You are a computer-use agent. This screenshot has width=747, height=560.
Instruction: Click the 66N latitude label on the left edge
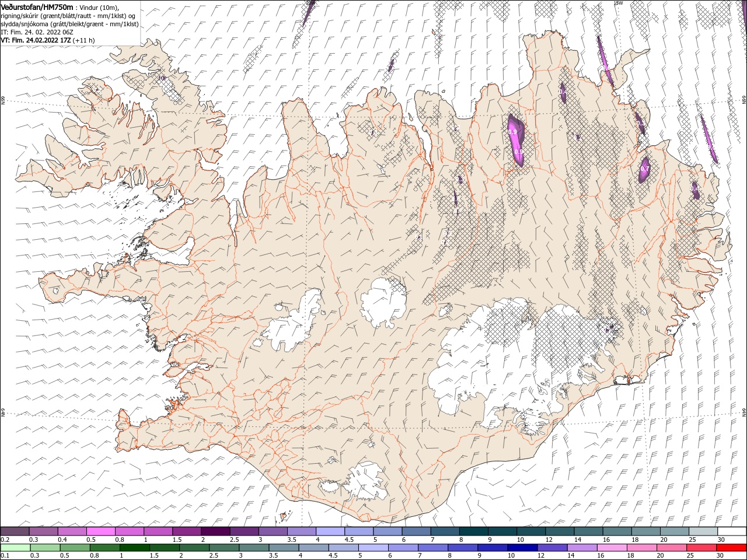(x=3, y=100)
